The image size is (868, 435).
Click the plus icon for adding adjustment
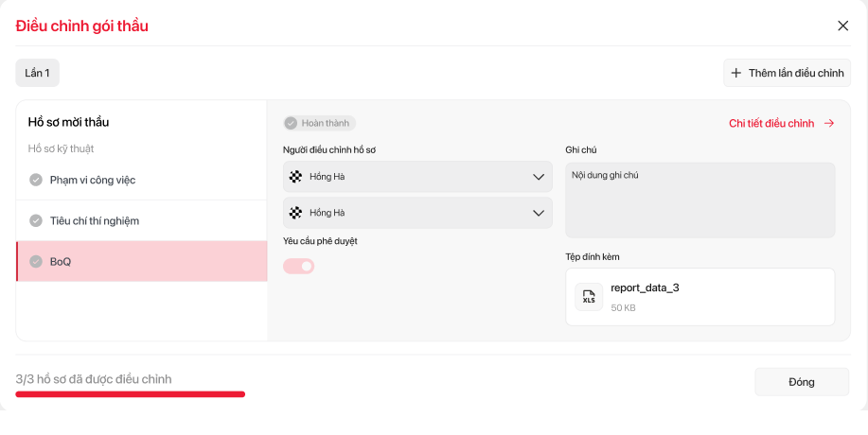point(736,73)
